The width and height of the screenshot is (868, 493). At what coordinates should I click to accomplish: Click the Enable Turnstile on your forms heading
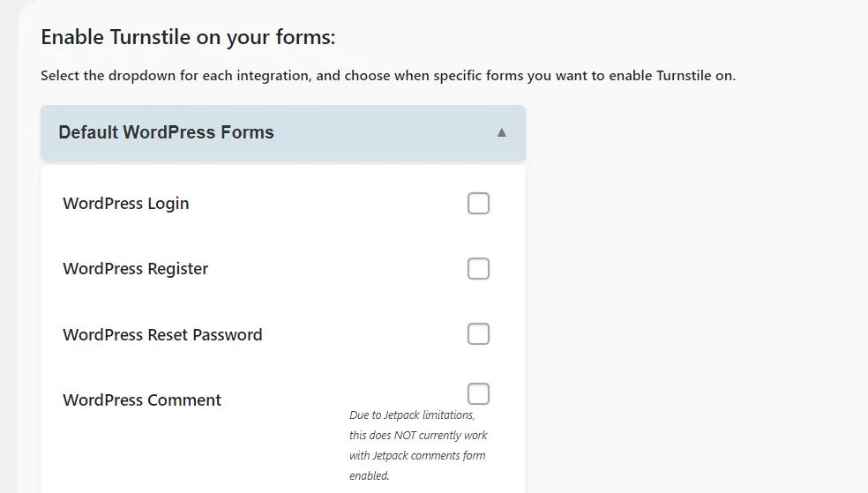pyautogui.click(x=188, y=38)
